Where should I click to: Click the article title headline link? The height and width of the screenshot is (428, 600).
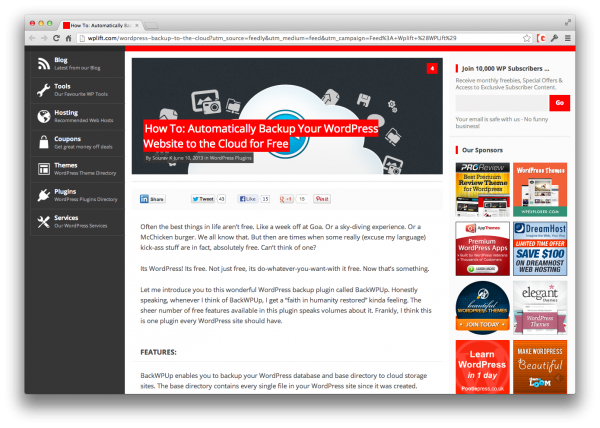261,136
